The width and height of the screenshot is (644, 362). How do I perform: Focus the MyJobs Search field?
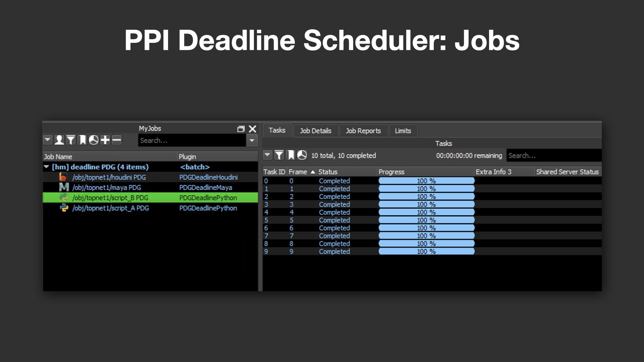click(192, 140)
